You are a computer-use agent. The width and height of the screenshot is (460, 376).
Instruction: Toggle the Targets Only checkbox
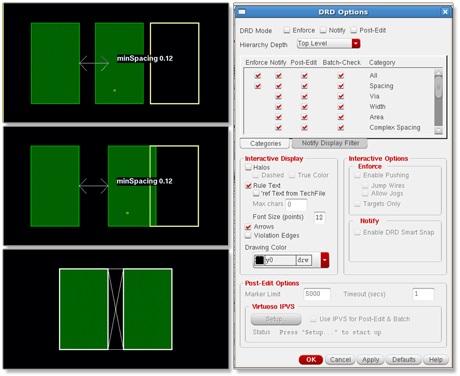[358, 204]
